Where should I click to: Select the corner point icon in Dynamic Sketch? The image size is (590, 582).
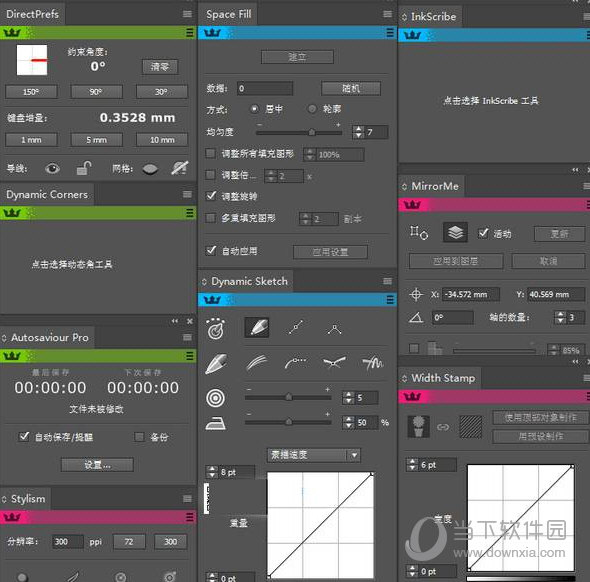tap(334, 329)
